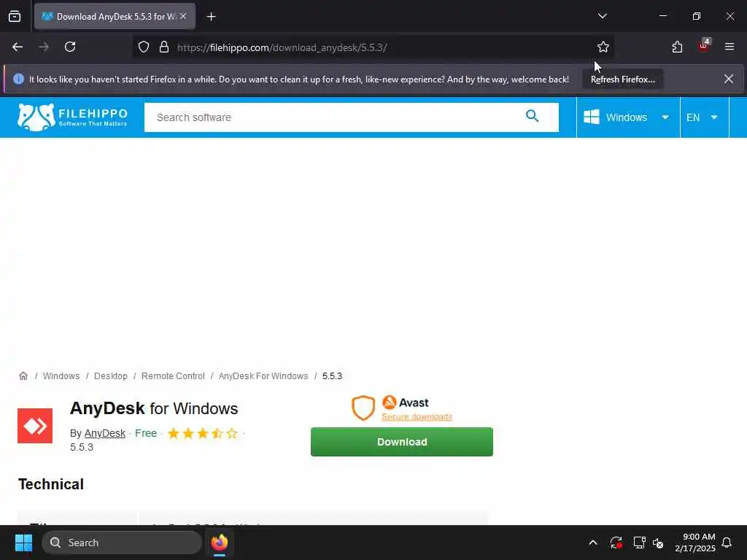Screen dimensions: 747x560
Task: Expand the Windows platform dropdown
Action: pyautogui.click(x=627, y=117)
